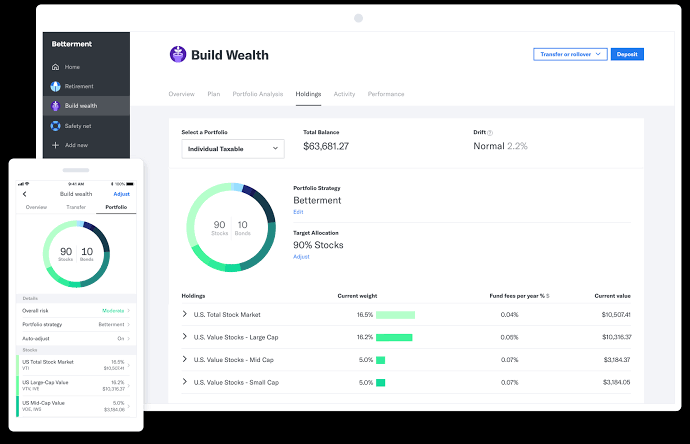
Task: Click the Fund fees dollar sign icon
Action: [x=547, y=296]
